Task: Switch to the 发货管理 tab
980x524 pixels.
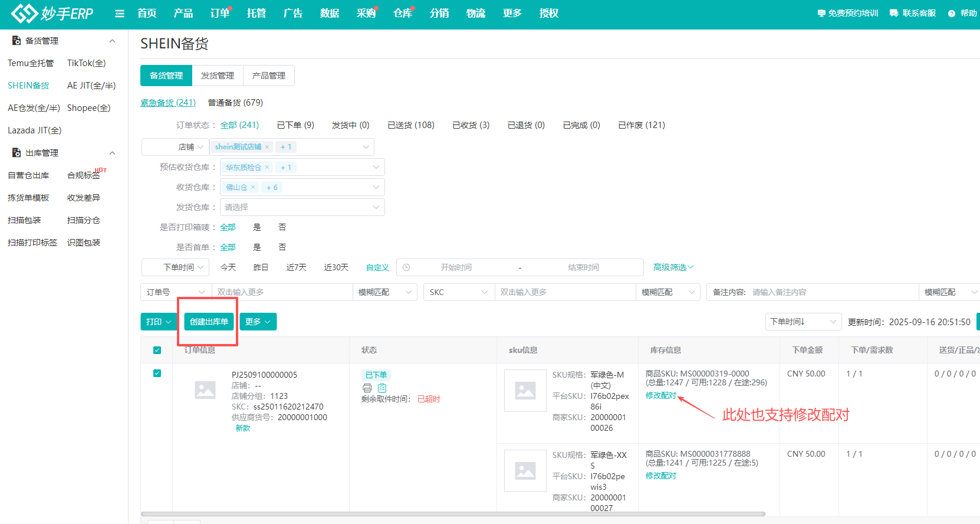Action: point(218,76)
